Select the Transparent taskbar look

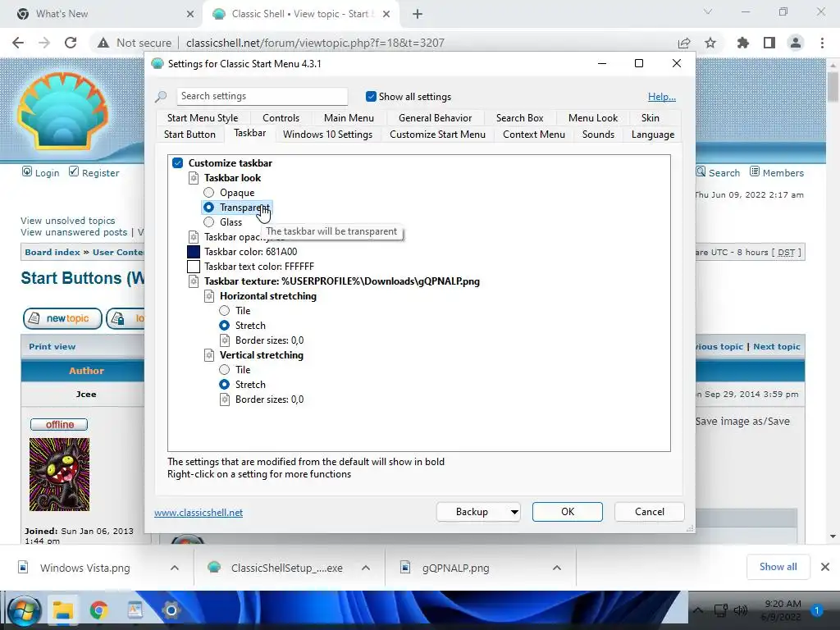[208, 208]
